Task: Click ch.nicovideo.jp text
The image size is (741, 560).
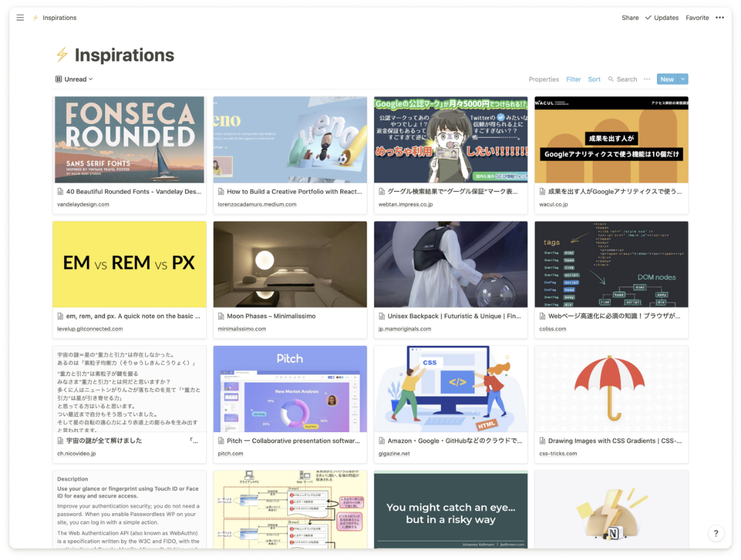Action: (77, 454)
